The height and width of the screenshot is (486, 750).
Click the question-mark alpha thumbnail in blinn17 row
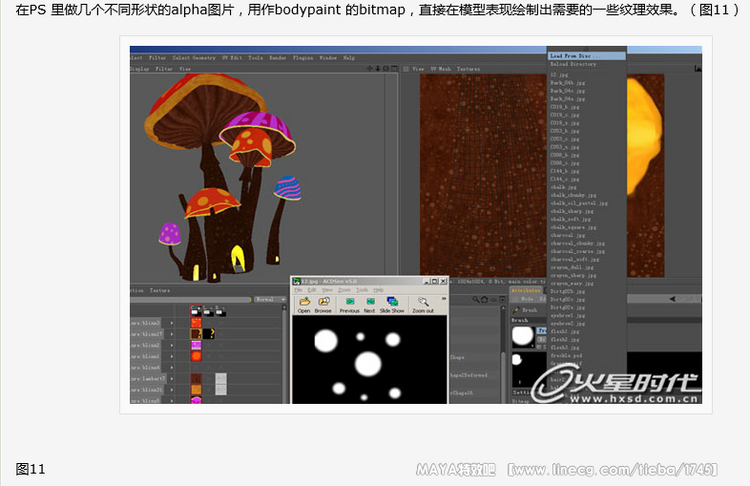tap(209, 334)
